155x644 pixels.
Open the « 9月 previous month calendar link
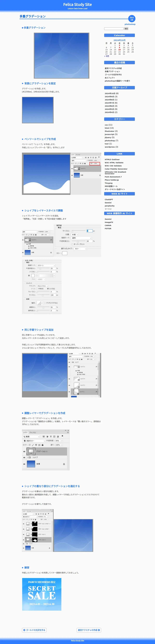coord(107,56)
